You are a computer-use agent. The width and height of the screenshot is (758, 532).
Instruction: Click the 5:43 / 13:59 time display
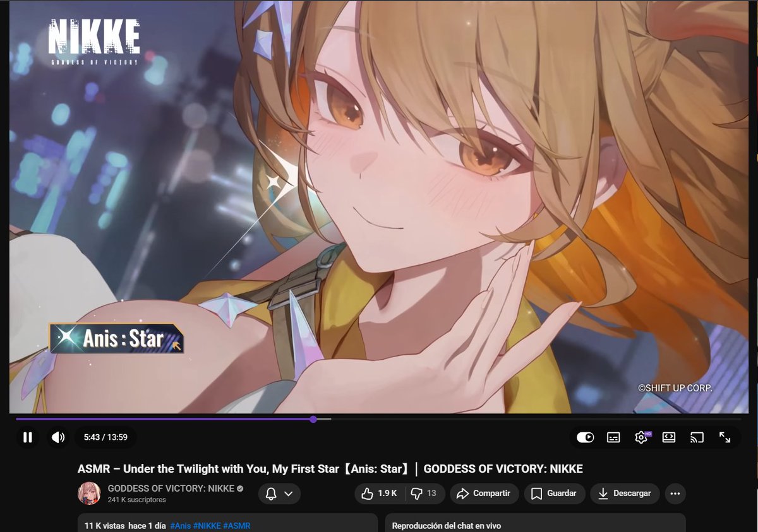(105, 437)
